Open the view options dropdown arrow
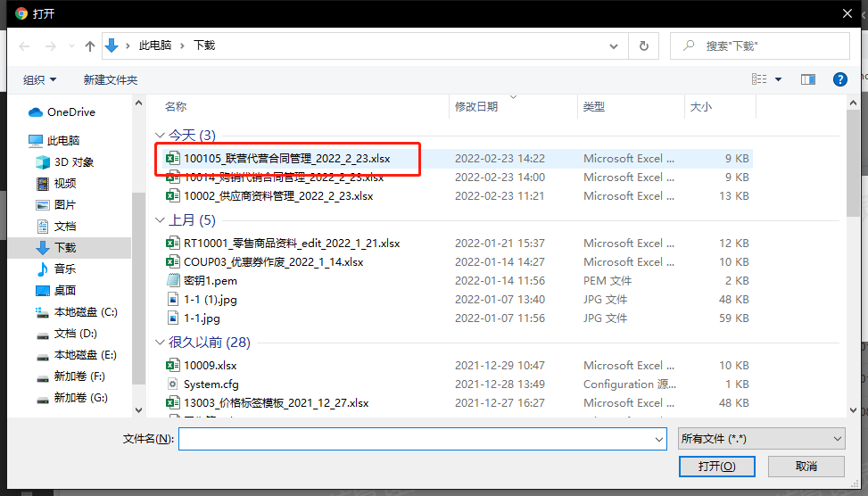868x496 pixels. [778, 79]
